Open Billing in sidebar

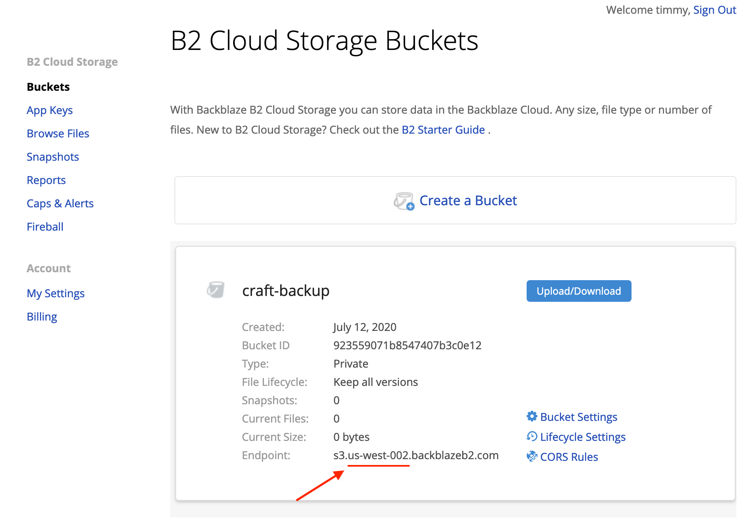pos(42,317)
